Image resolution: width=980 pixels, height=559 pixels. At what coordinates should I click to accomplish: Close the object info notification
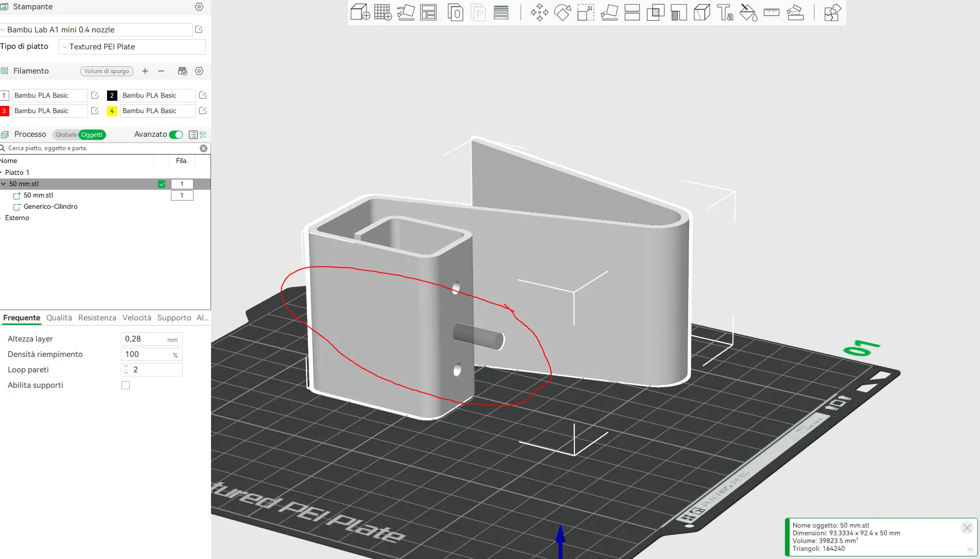[967, 528]
